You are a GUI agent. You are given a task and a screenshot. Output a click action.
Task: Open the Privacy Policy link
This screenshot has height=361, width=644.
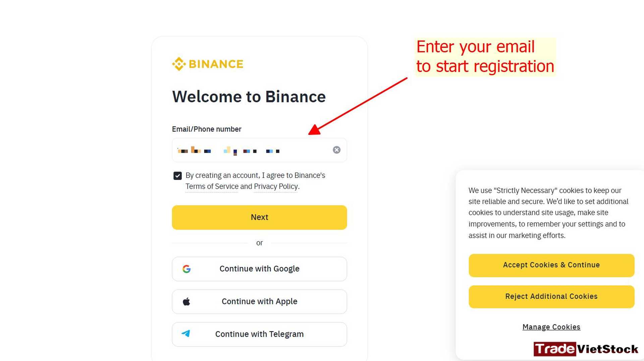coord(275,186)
